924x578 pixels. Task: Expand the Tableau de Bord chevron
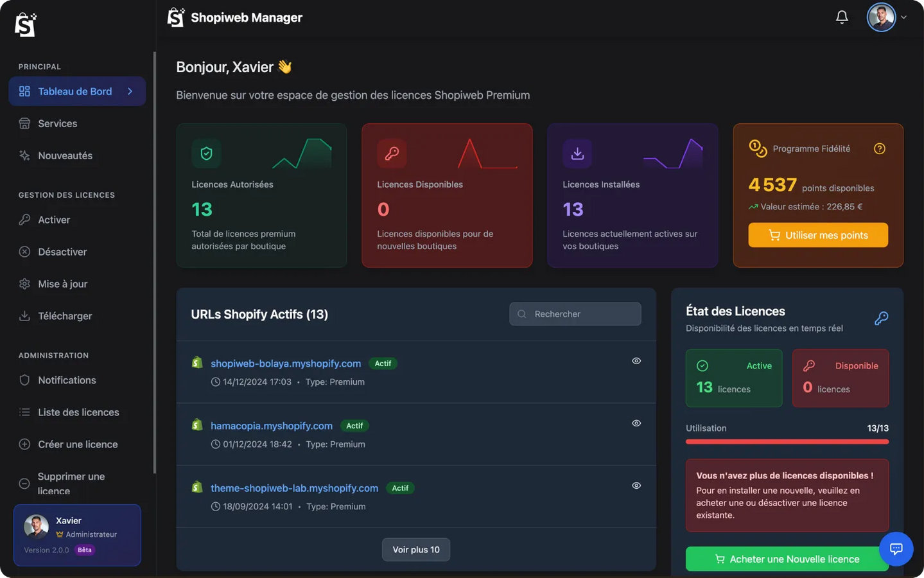[x=130, y=91]
